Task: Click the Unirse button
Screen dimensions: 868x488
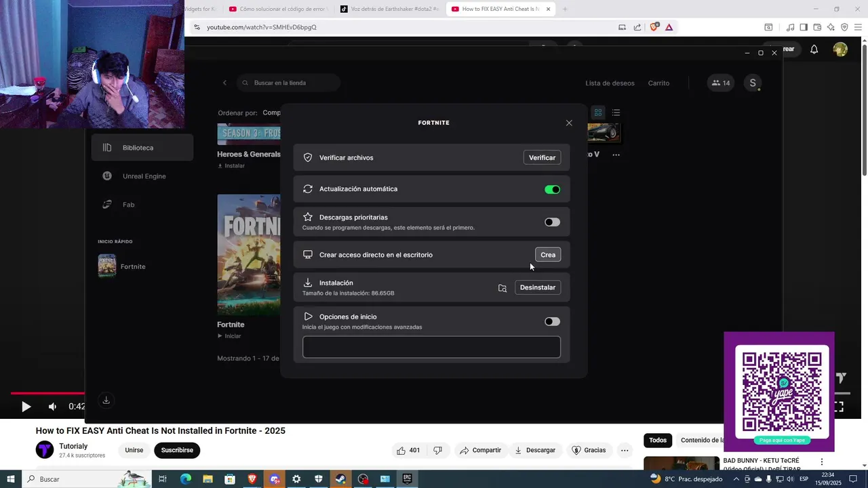Action: (134, 450)
